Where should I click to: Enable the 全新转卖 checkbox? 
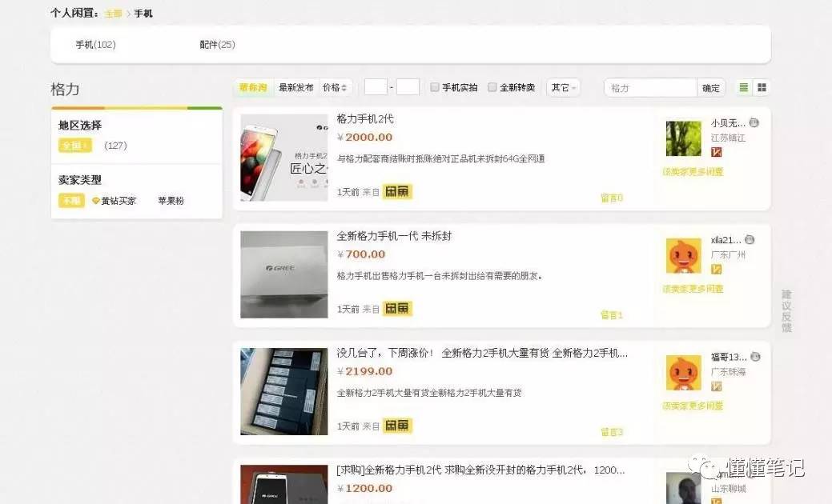(492, 87)
